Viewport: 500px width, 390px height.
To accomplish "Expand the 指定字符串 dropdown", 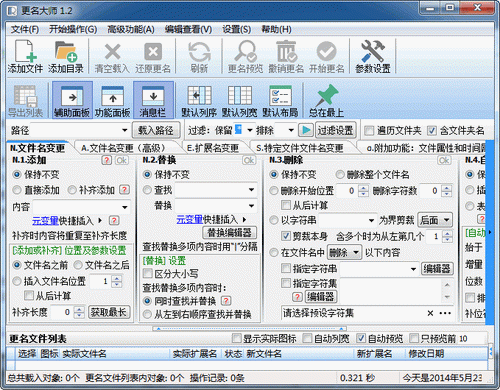I will (x=413, y=269).
